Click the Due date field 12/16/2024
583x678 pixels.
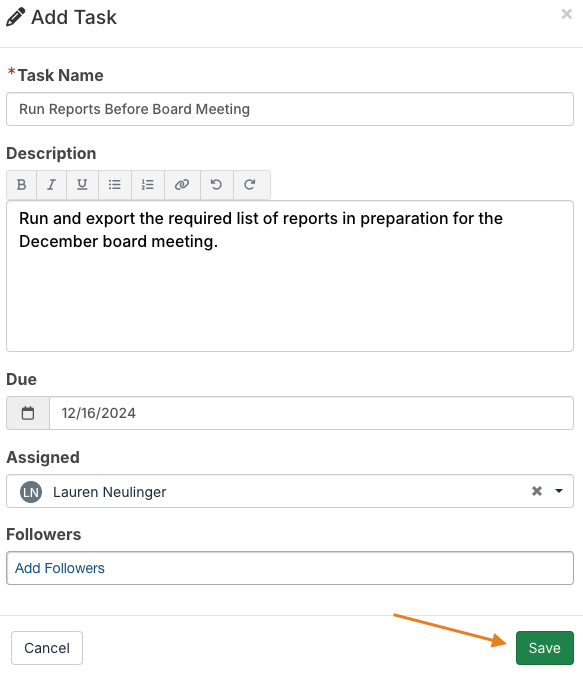point(311,413)
